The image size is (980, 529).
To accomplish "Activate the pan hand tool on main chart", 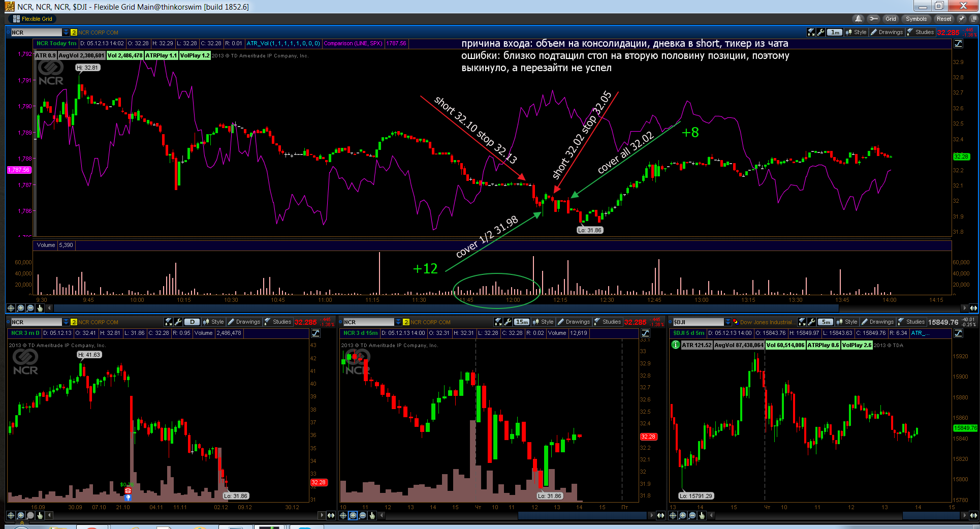I will tap(40, 308).
